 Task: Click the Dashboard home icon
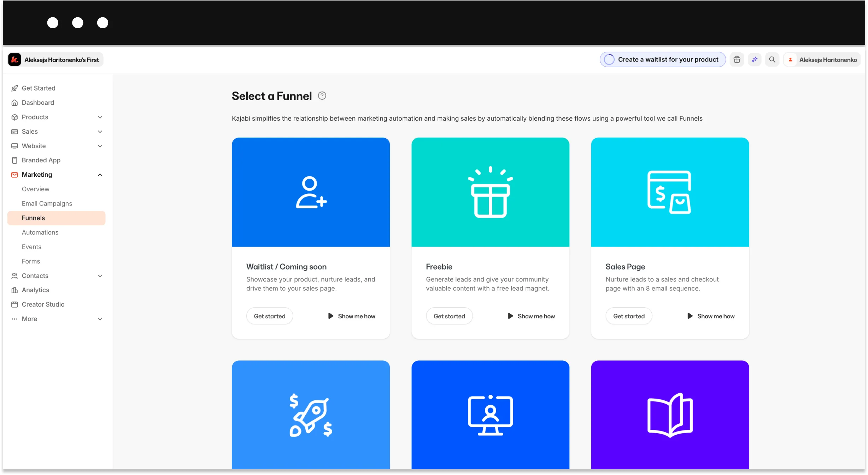[14, 103]
